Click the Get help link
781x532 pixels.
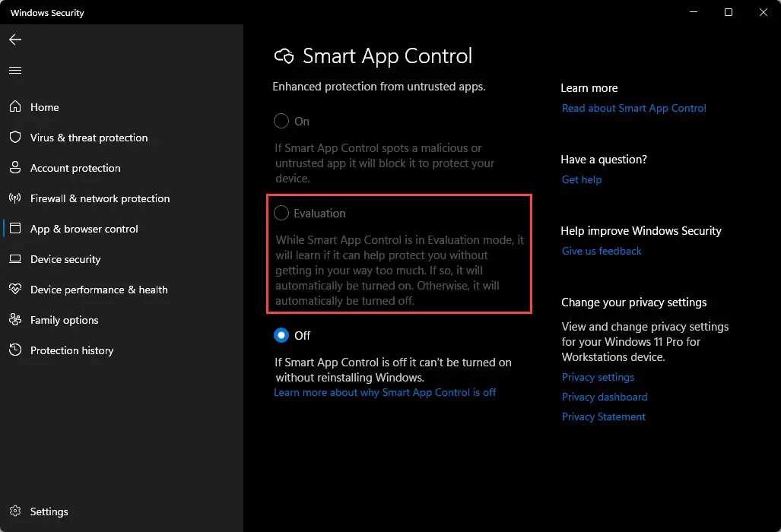pos(581,179)
